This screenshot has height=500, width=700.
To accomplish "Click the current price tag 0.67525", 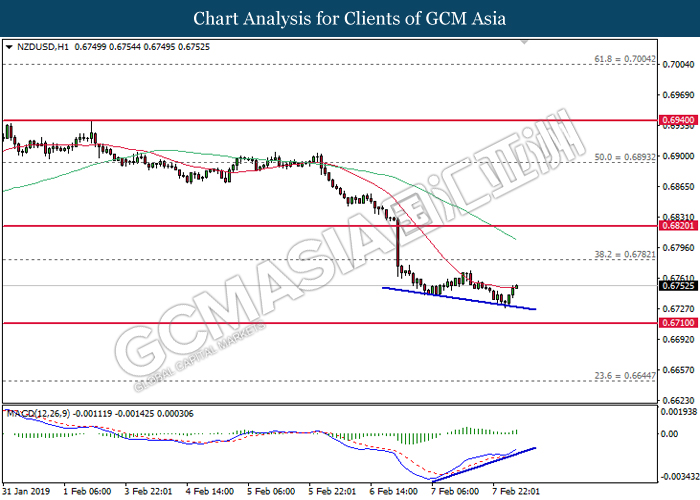I will [x=678, y=286].
